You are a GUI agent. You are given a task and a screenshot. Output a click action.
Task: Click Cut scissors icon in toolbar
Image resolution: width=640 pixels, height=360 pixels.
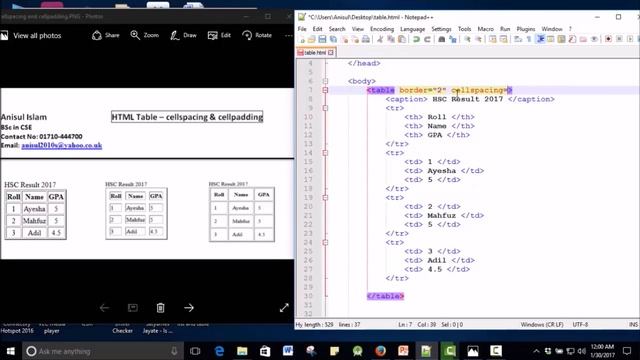(380, 40)
